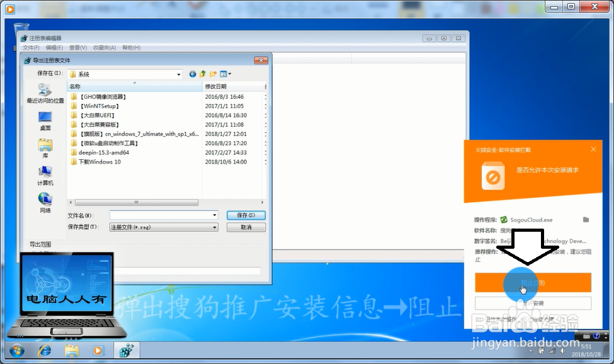The image size is (614, 364).
Task: Open file location folder icon next to SogouCloud.exe
Action: tap(586, 220)
